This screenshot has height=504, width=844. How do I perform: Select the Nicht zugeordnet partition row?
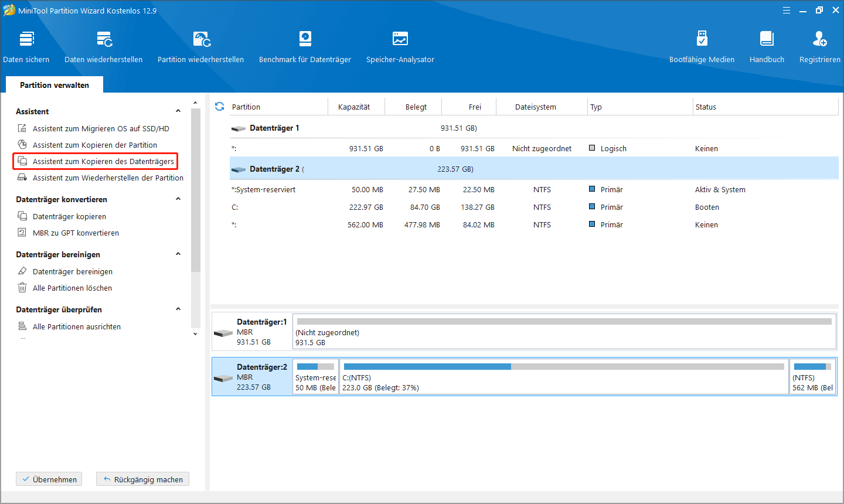[534, 149]
